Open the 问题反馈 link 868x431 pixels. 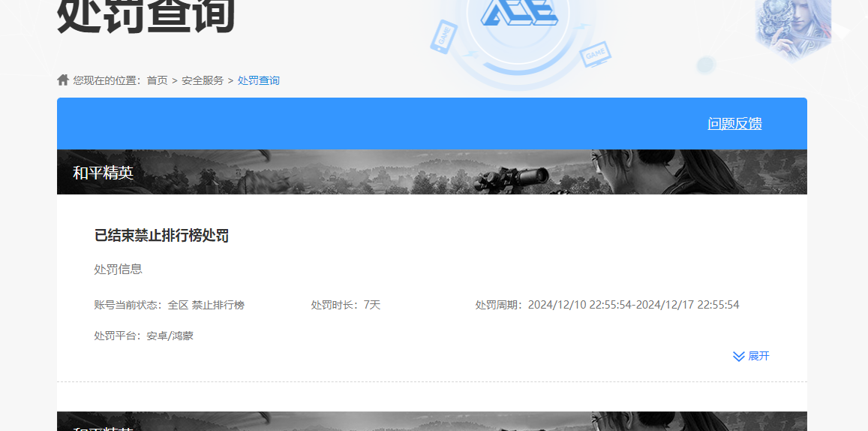(734, 124)
